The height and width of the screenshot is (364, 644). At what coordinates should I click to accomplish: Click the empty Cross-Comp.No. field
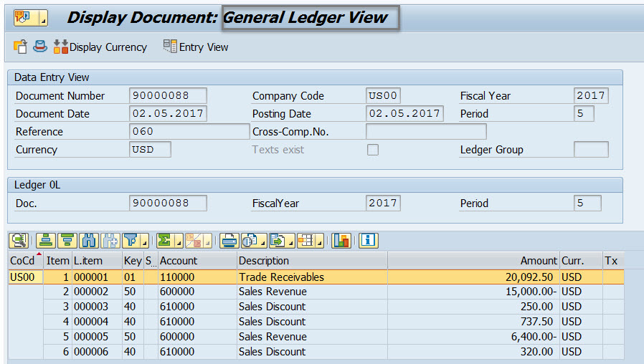(x=426, y=132)
